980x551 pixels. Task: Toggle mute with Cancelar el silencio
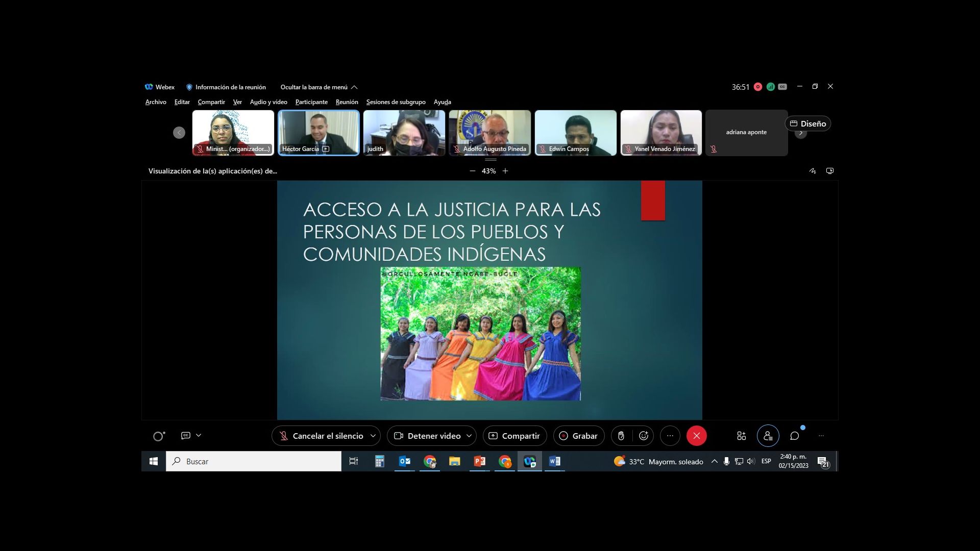(x=321, y=436)
